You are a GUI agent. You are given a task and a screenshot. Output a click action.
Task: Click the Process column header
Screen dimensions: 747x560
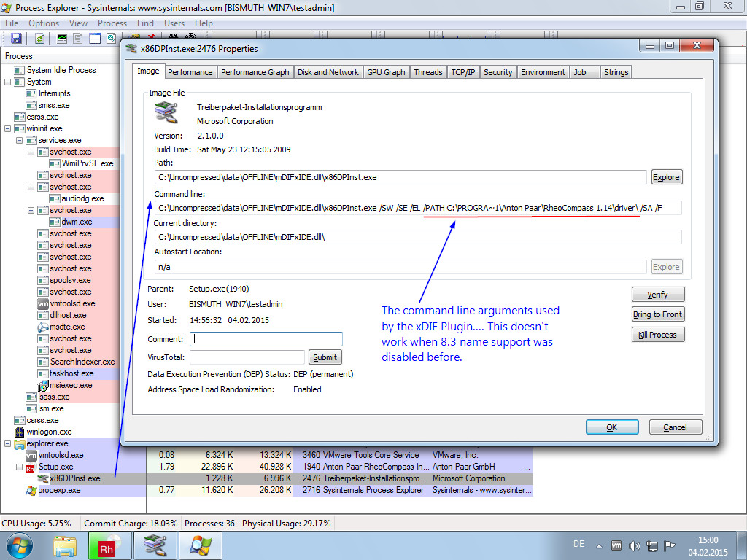(x=60, y=56)
